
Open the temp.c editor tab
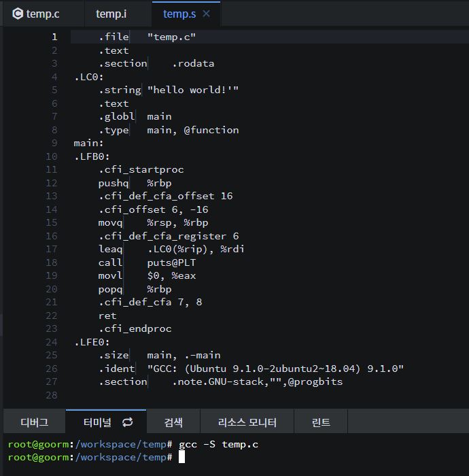click(43, 14)
